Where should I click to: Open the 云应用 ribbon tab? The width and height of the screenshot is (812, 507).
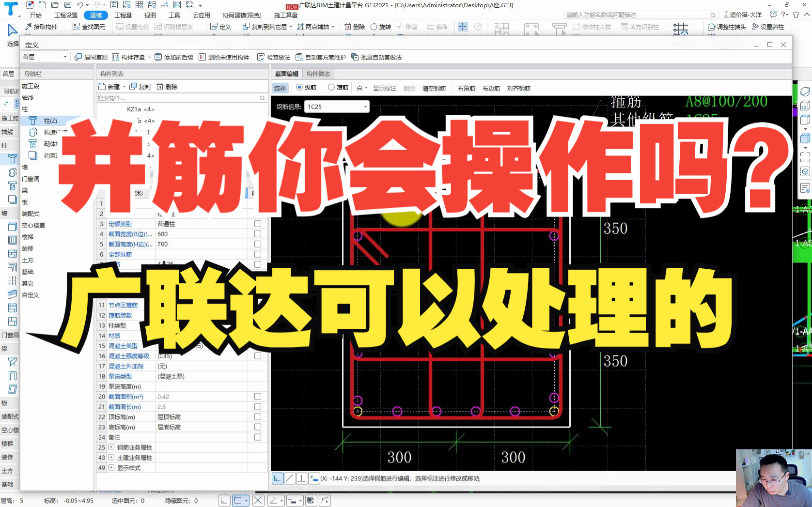pos(201,15)
